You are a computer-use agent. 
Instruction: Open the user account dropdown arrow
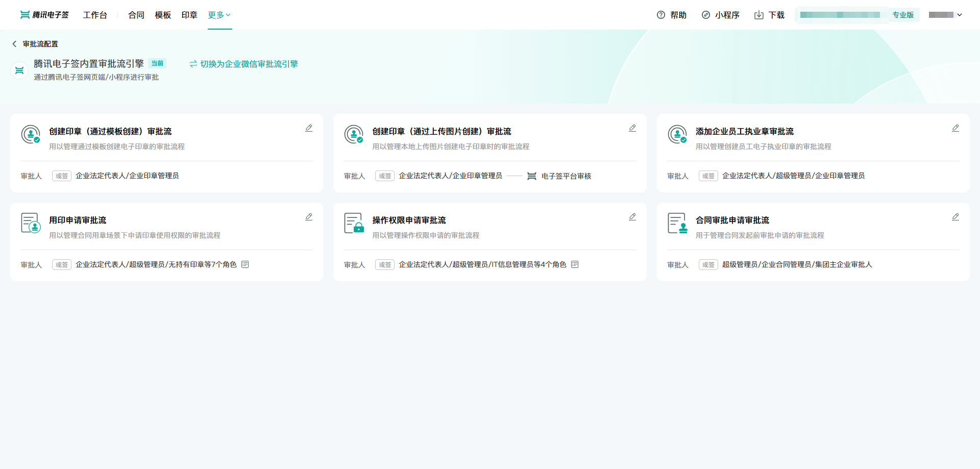pos(960,15)
